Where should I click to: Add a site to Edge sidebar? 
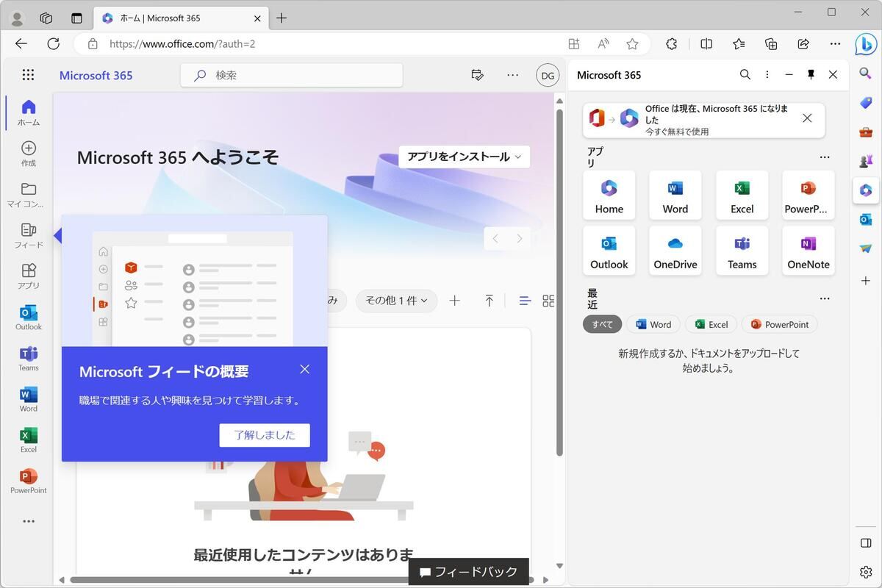pyautogui.click(x=866, y=281)
